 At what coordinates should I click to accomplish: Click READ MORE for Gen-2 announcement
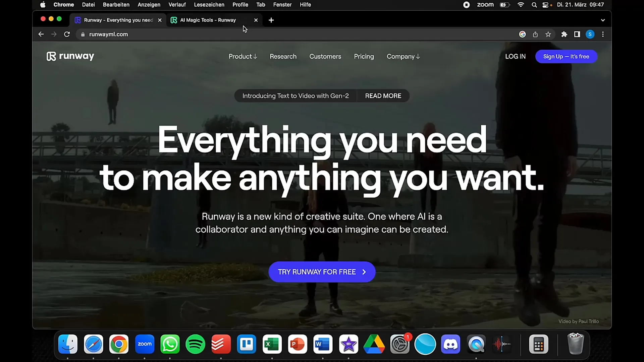click(x=383, y=96)
